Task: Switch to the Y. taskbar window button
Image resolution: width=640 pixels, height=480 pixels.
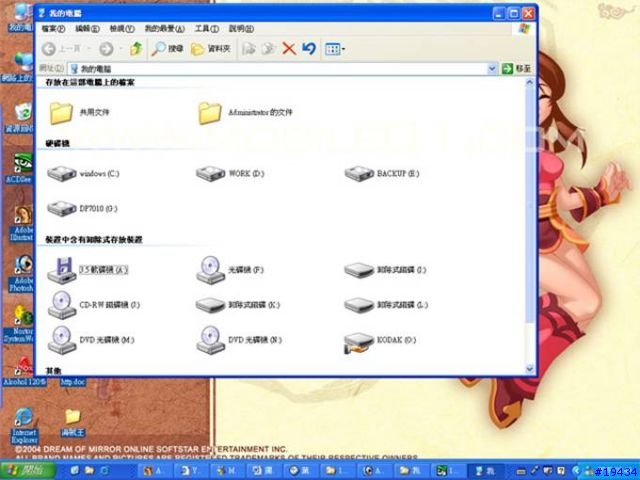Action: pos(191,471)
